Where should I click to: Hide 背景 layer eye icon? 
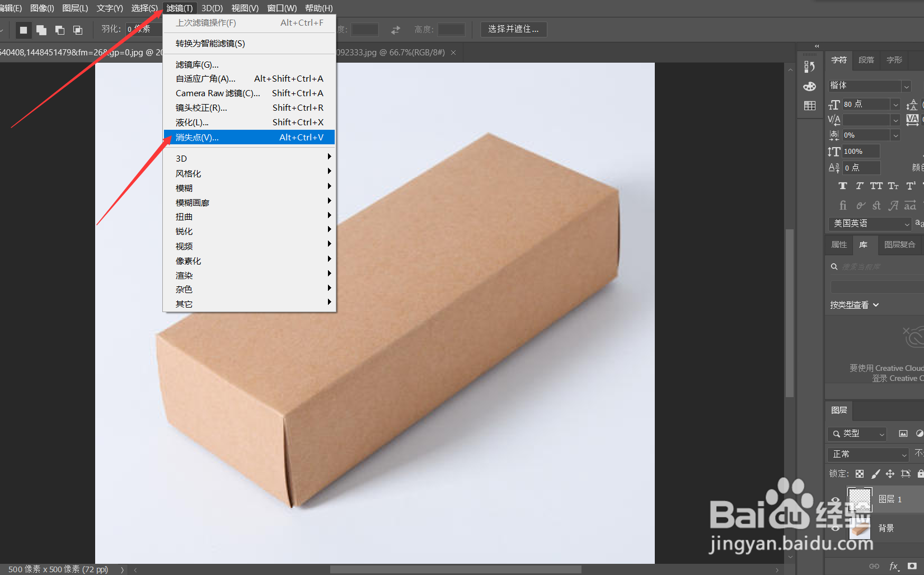836,528
